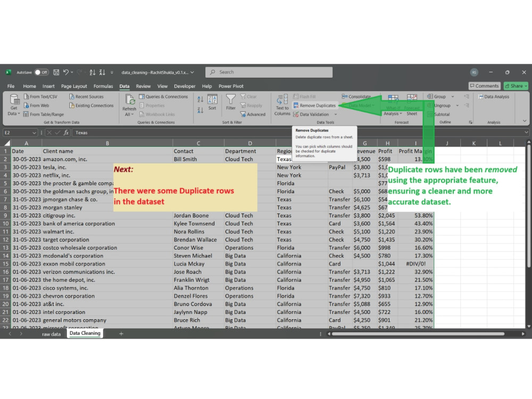532x399 pixels.
Task: Click Remove Duplicates
Action: coord(314,105)
